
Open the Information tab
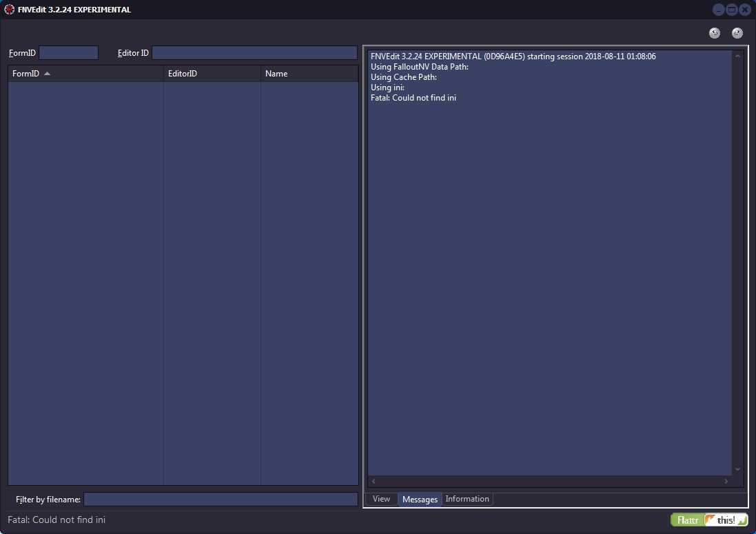point(467,499)
